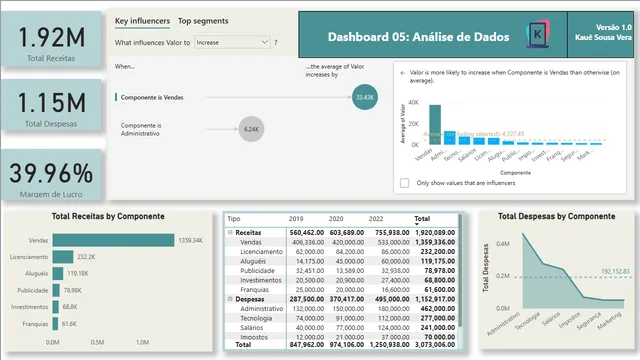Click the Versão 1.0 label
This screenshot has height=360, width=640.
pos(613,27)
